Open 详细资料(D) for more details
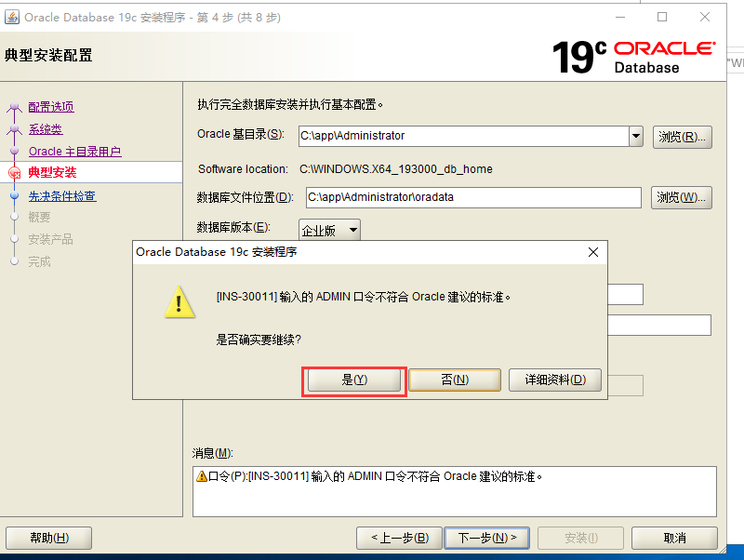 554,380
